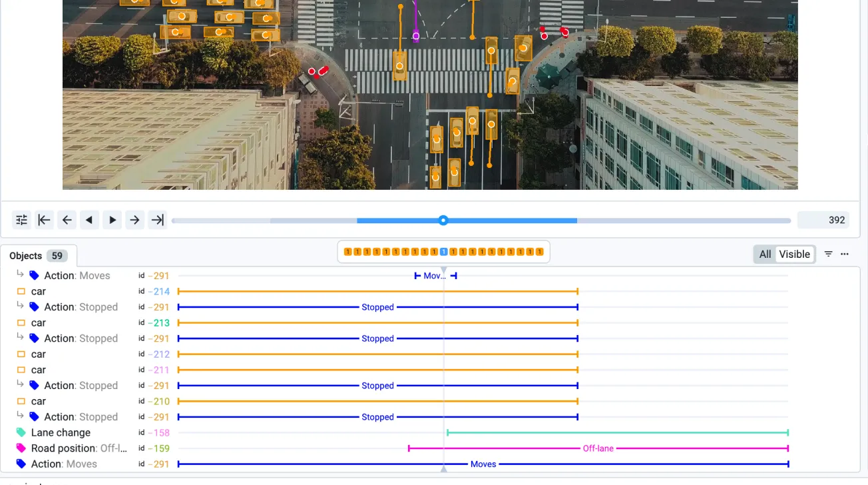Image resolution: width=868 pixels, height=485 pixels.
Task: Click the timeline scrubber handle
Action: [x=443, y=221]
